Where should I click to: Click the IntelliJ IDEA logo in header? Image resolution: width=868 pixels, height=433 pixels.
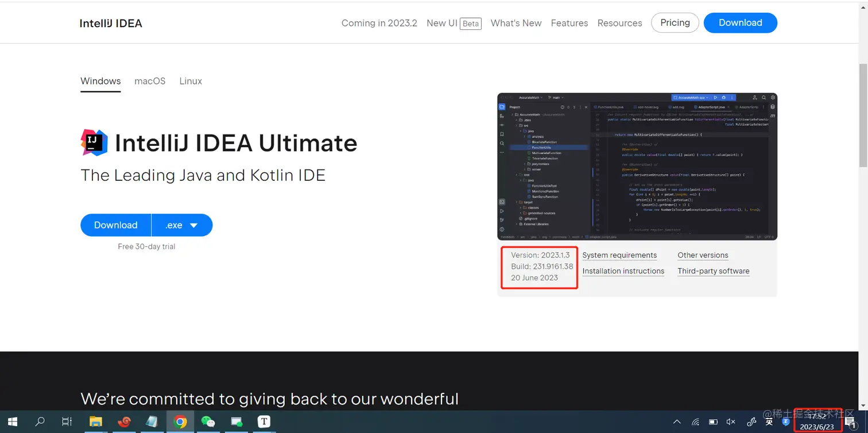[111, 23]
